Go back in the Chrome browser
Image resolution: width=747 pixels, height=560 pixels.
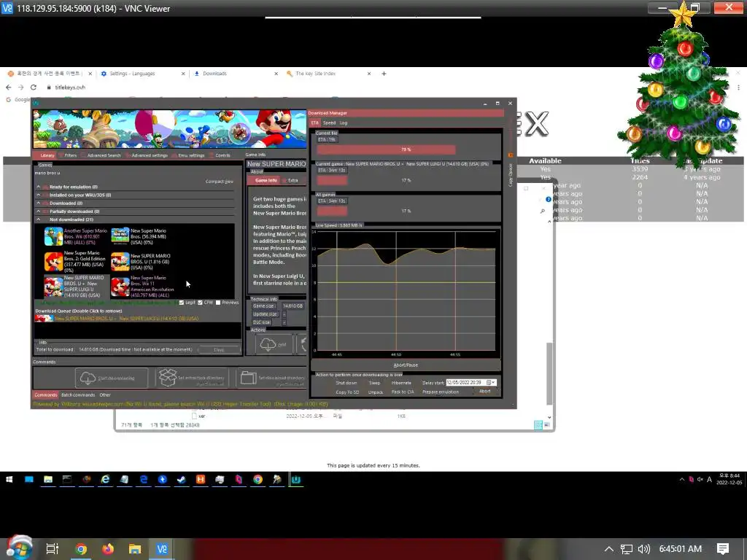coord(8,87)
